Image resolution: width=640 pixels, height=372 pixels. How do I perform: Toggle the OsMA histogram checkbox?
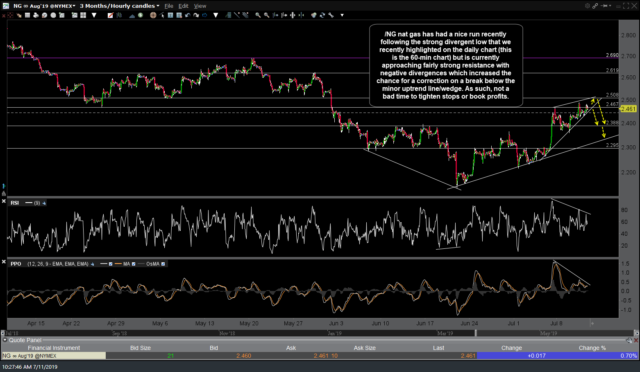click(163, 264)
